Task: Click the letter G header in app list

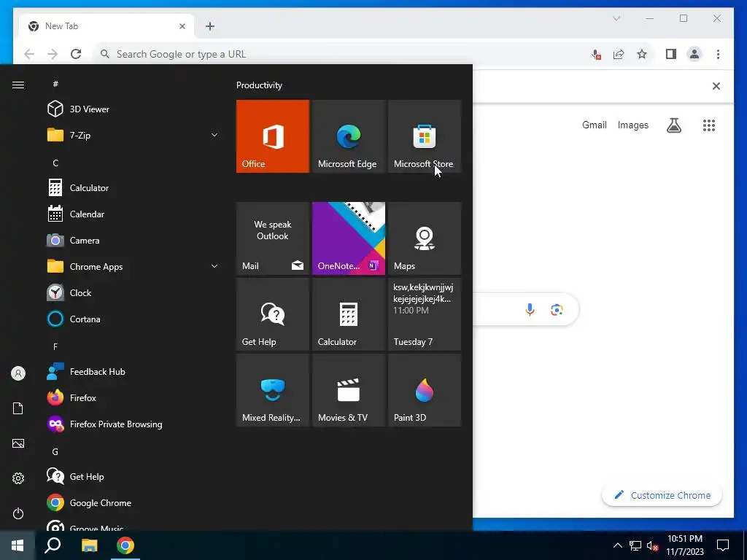Action: point(55,451)
